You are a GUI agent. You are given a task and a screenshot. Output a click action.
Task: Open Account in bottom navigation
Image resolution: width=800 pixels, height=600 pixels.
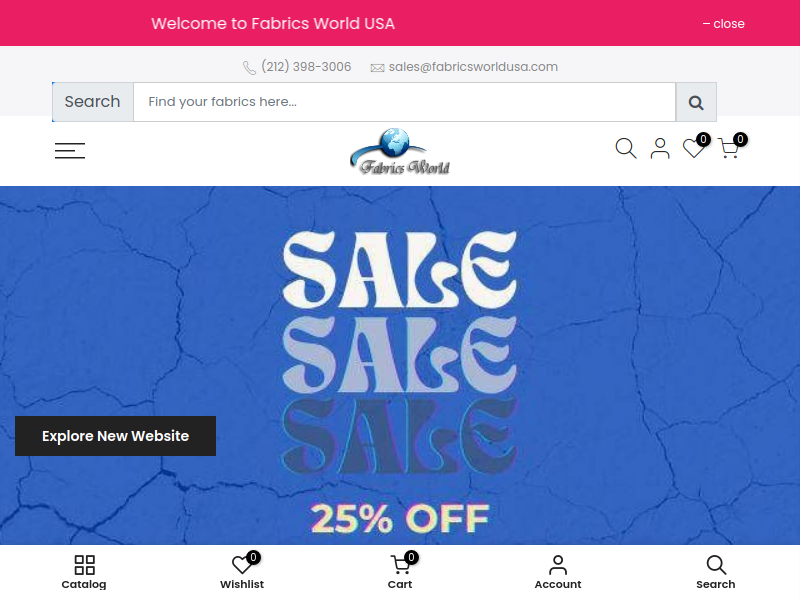click(x=558, y=571)
